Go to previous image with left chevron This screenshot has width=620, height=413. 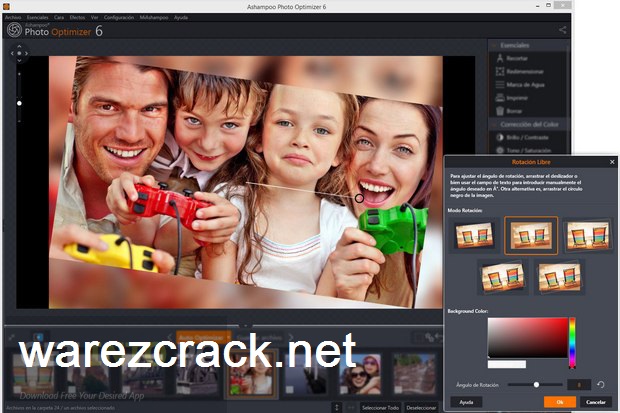[x=170, y=337]
